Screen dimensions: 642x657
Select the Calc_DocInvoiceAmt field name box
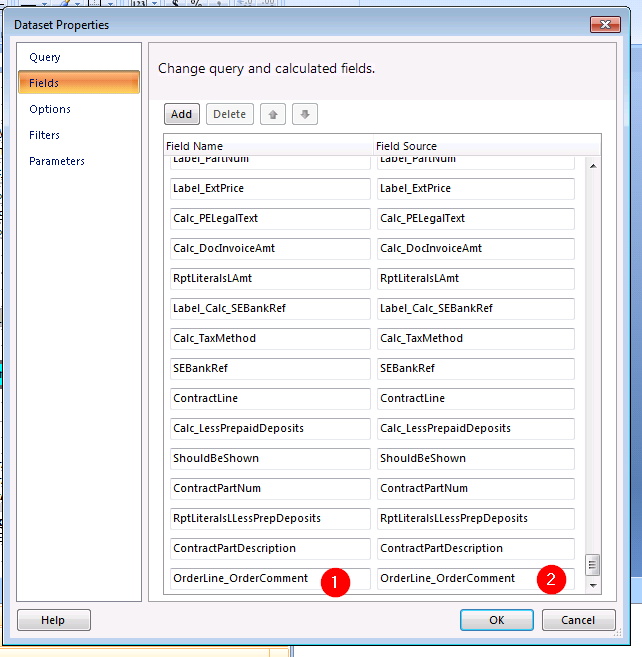click(270, 248)
